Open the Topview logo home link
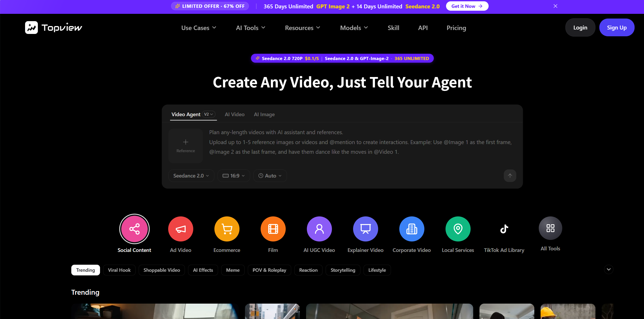Viewport: 644px width, 319px height. [54, 27]
